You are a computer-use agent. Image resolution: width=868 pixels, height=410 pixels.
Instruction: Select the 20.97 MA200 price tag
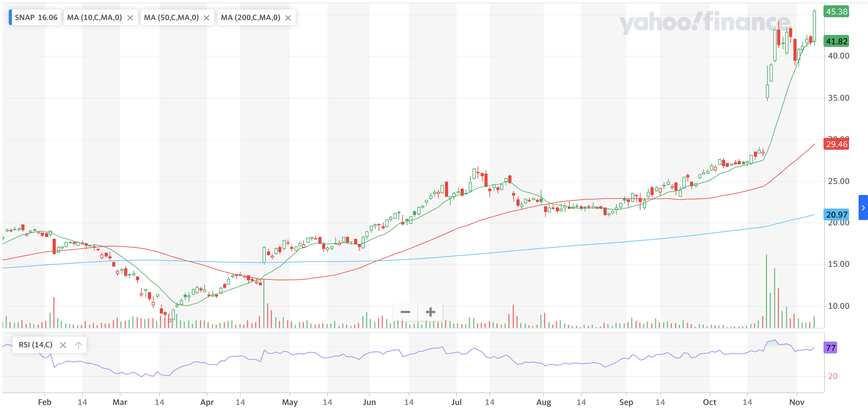coord(836,215)
